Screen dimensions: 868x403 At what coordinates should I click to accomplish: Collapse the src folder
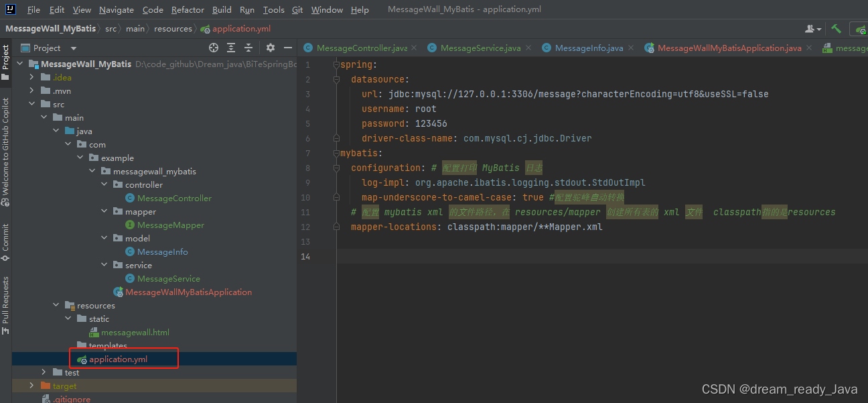[32, 105]
